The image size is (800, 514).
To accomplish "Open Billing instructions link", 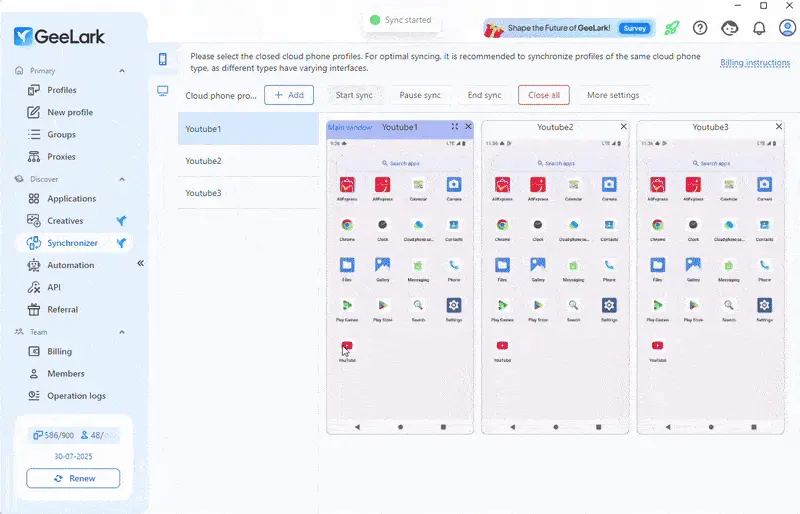I will pos(755,62).
